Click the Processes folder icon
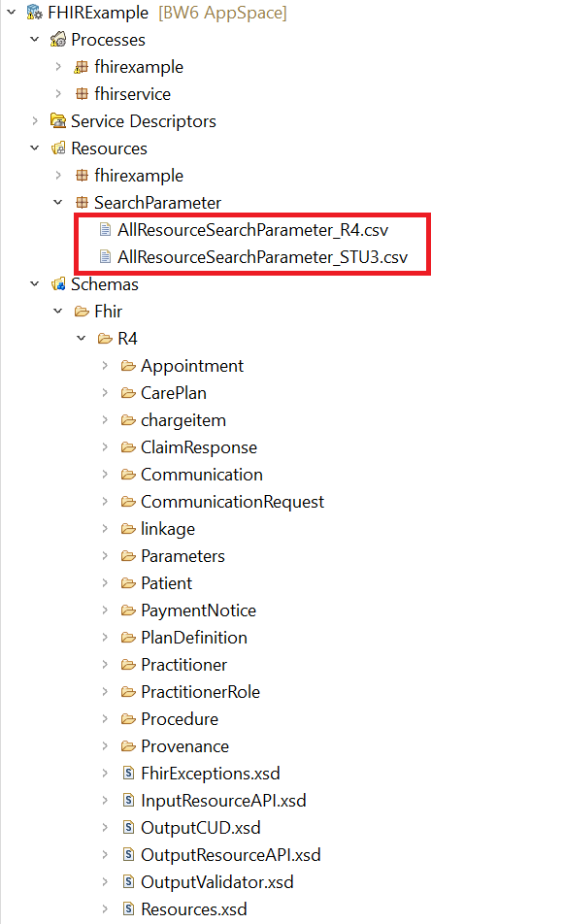The width and height of the screenshot is (564, 924). click(x=57, y=40)
